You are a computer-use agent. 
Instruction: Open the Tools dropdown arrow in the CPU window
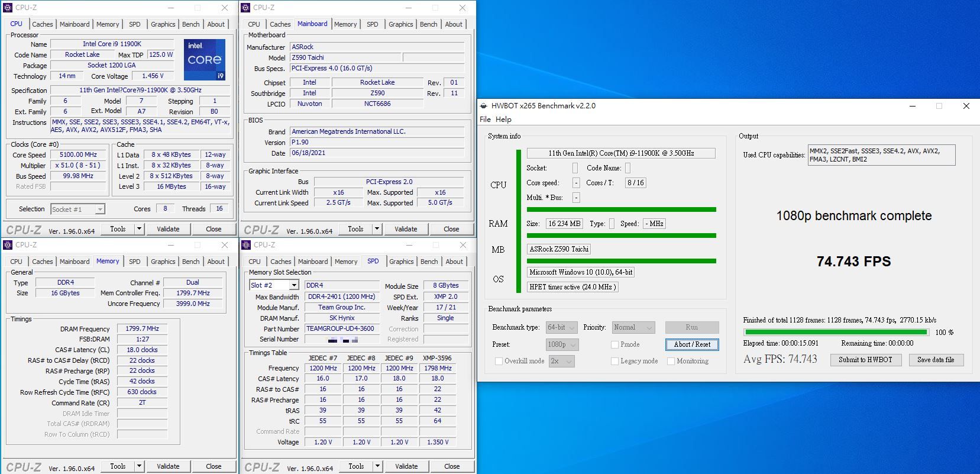(x=140, y=229)
